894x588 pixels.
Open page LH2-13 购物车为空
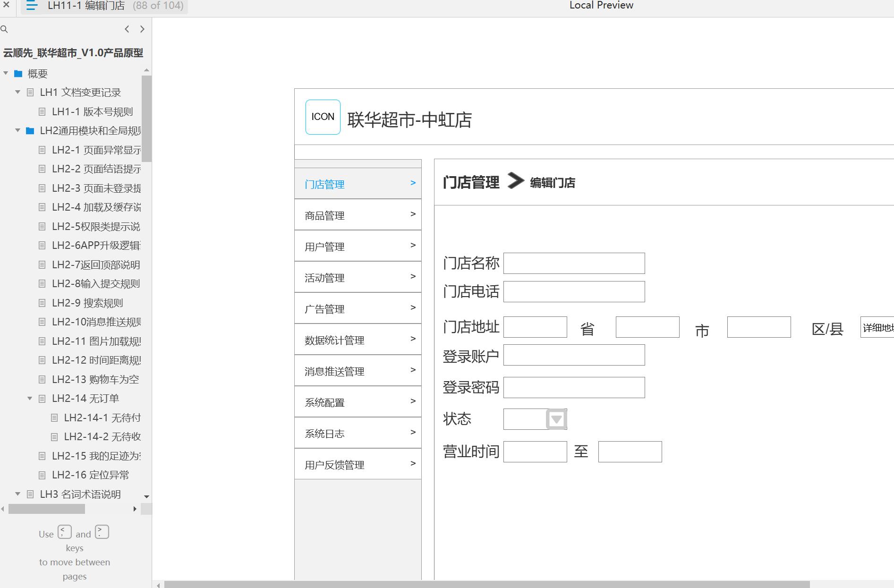tap(95, 380)
